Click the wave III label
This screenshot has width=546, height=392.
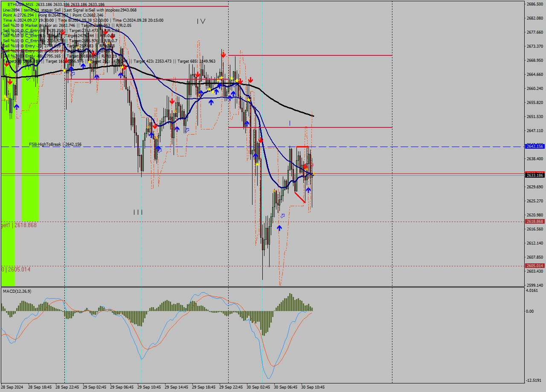(138, 212)
